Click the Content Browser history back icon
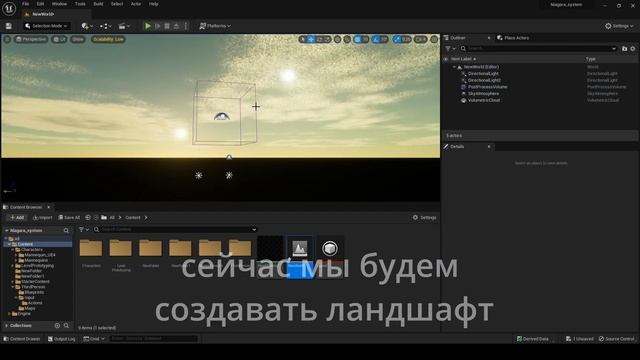Image resolution: width=640 pixels, height=360 pixels. tap(88, 218)
